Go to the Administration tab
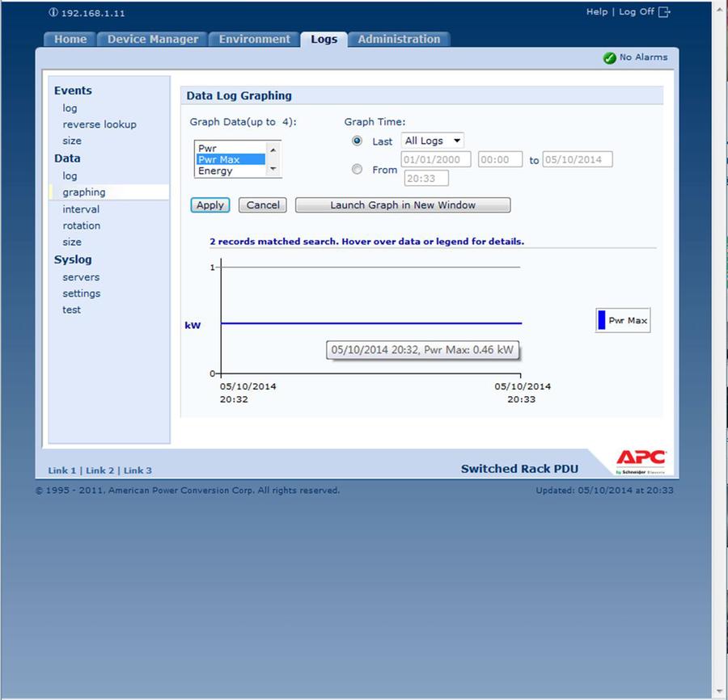The image size is (728, 700). click(399, 39)
